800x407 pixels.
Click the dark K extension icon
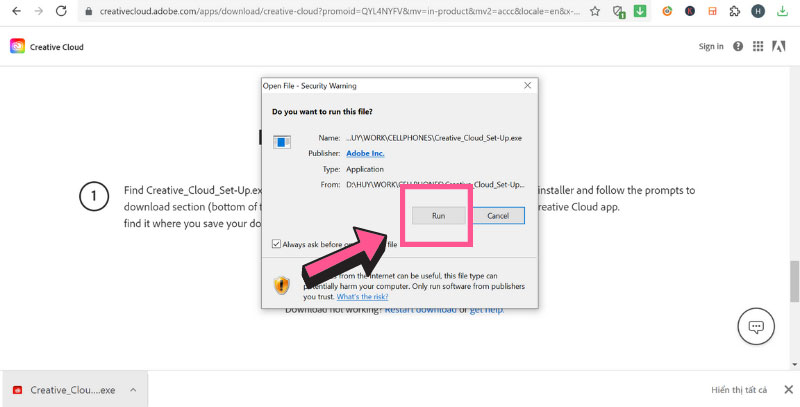coord(690,11)
